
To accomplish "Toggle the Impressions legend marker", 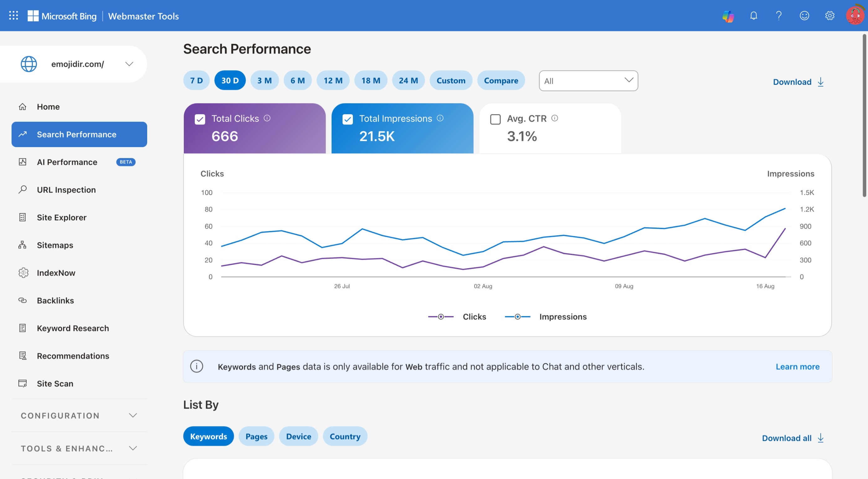I will click(x=518, y=317).
